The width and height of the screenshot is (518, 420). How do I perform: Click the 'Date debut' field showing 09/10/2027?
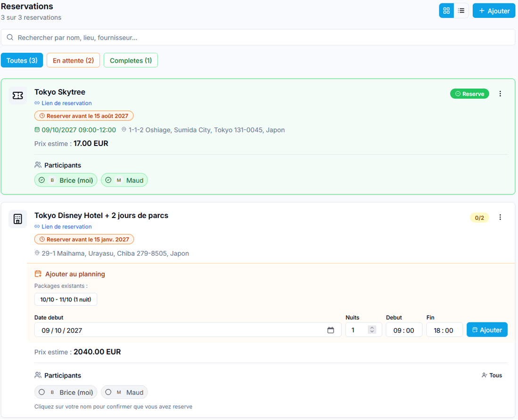point(188,330)
